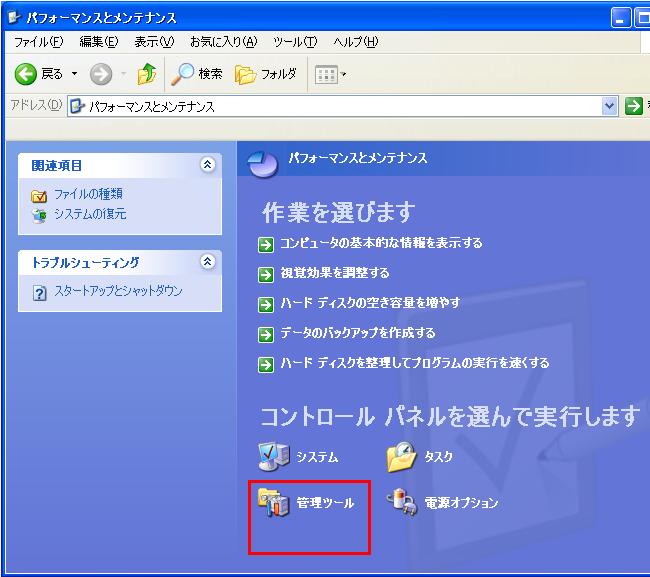
Task: Click the grayed Forward arrow icon
Action: tap(101, 74)
